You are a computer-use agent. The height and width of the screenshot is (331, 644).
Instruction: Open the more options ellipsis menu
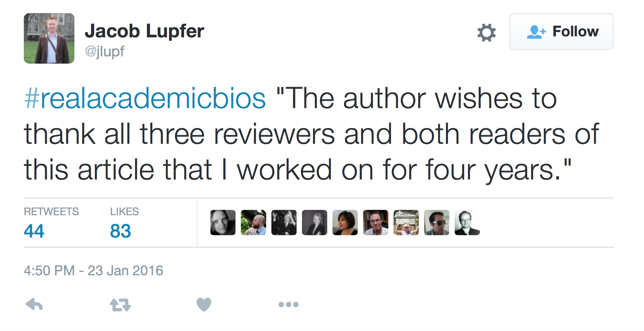point(289,304)
